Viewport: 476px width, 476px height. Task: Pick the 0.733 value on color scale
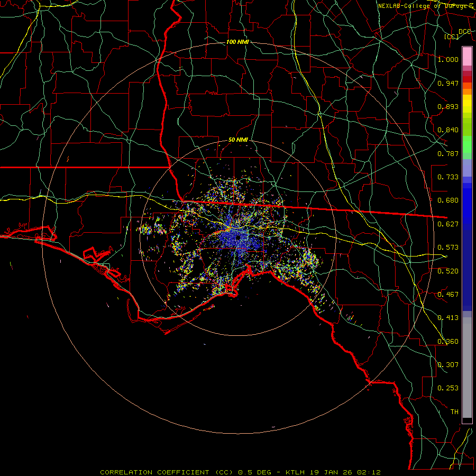click(x=448, y=177)
